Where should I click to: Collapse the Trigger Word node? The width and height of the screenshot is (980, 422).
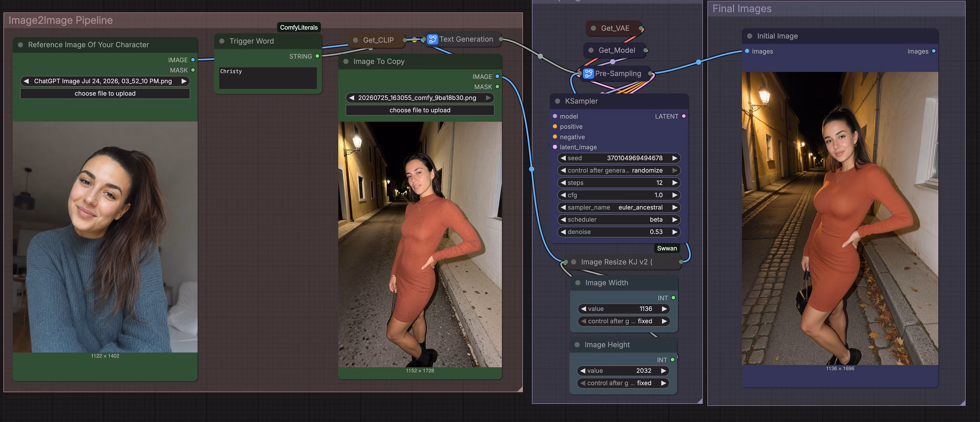click(222, 41)
